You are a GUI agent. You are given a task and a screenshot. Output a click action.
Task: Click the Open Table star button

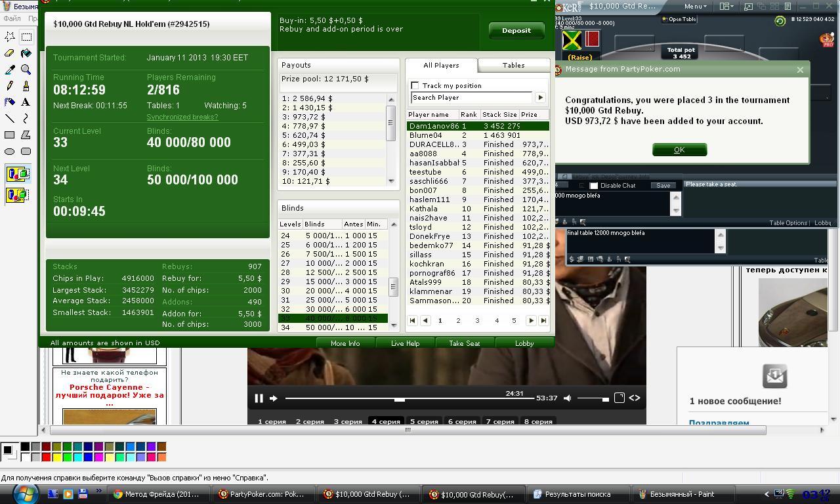tap(679, 19)
